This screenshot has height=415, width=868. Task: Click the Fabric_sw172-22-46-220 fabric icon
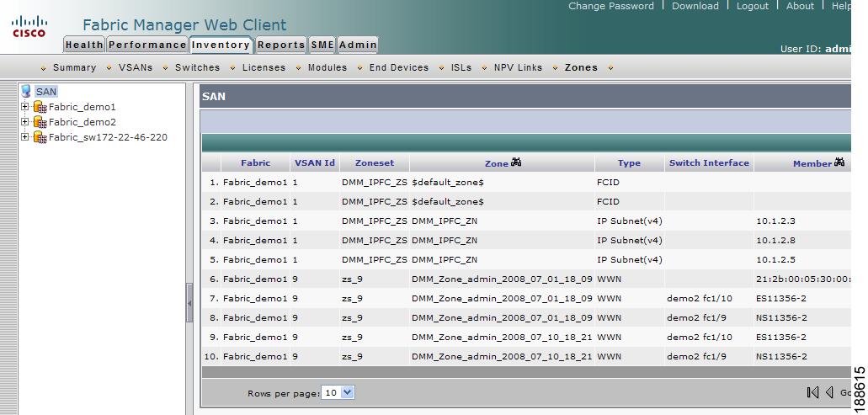click(40, 136)
